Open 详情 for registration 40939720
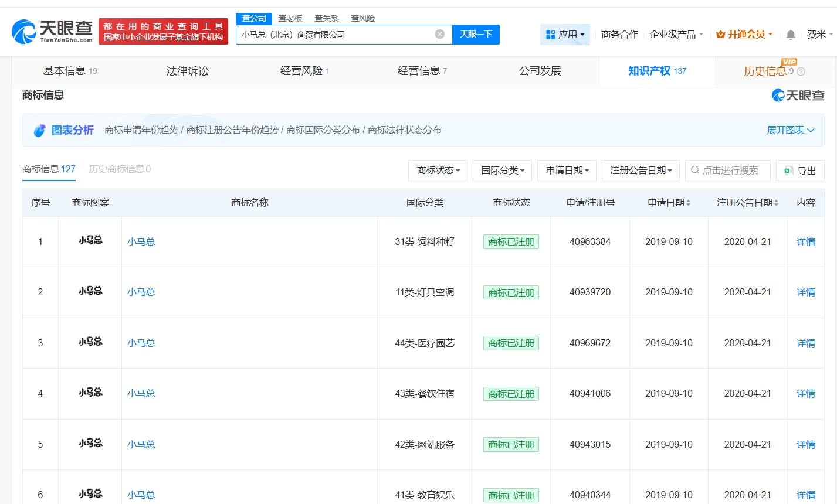This screenshot has width=837, height=504. click(x=806, y=292)
